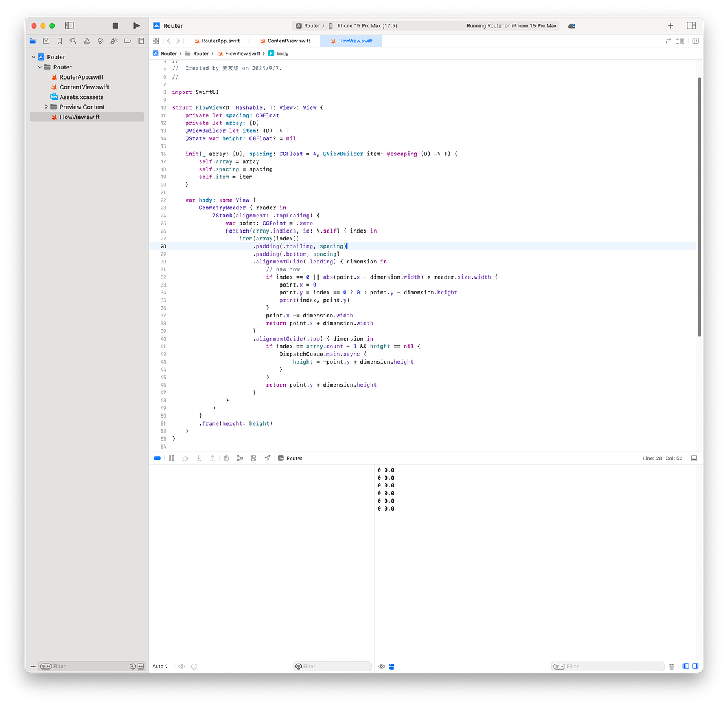Hide the navigator sidebar

coord(69,25)
